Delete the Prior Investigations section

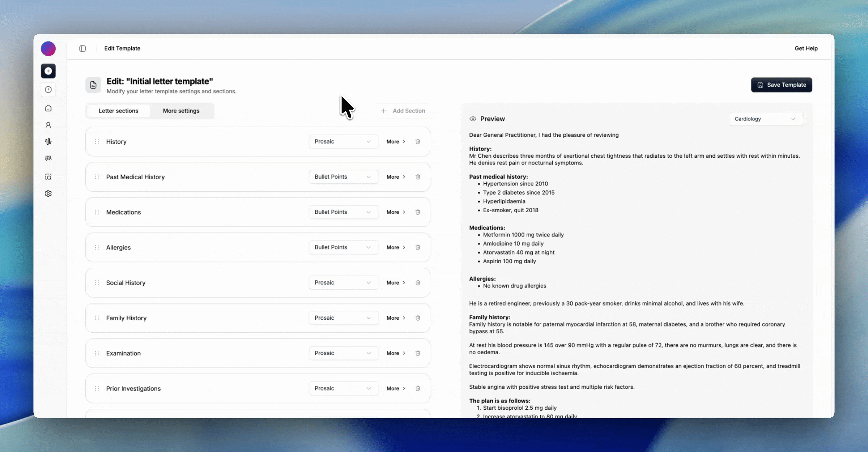pyautogui.click(x=418, y=388)
